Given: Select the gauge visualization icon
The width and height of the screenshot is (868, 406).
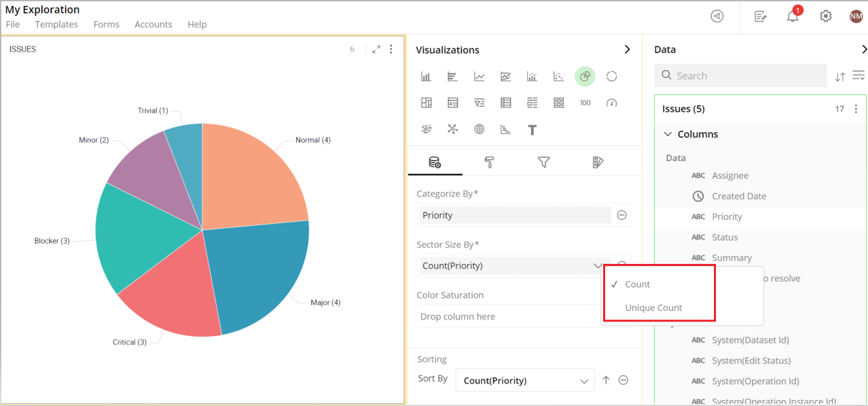Looking at the screenshot, I should pos(612,103).
